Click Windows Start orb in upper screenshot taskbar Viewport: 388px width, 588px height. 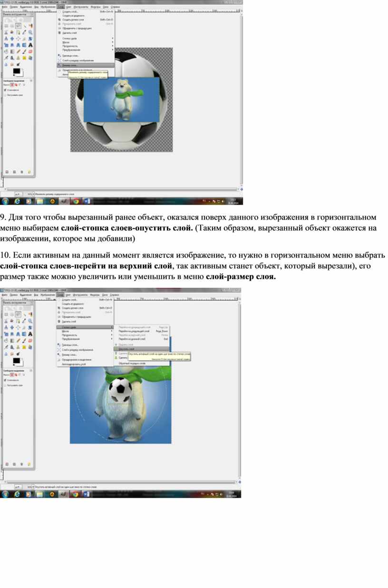[5, 201]
